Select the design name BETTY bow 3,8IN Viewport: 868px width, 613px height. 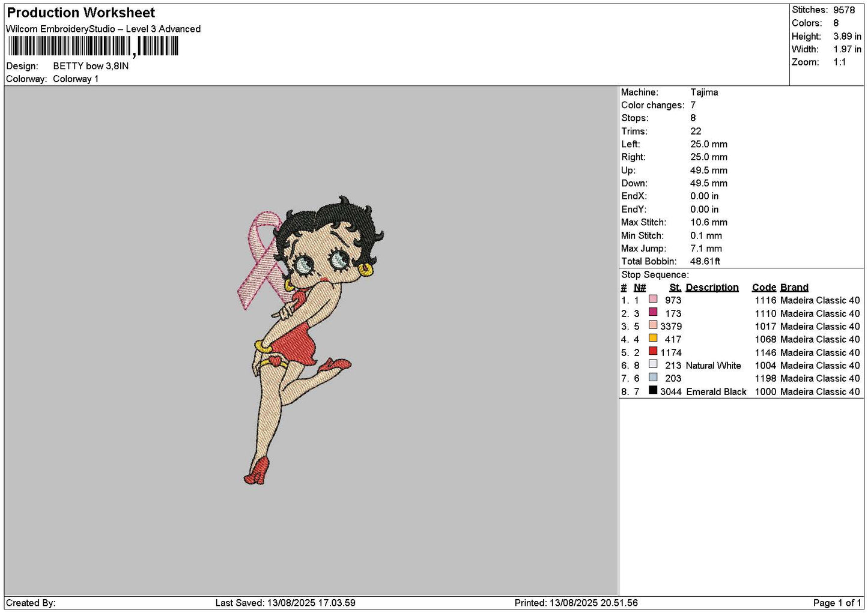pyautogui.click(x=91, y=66)
